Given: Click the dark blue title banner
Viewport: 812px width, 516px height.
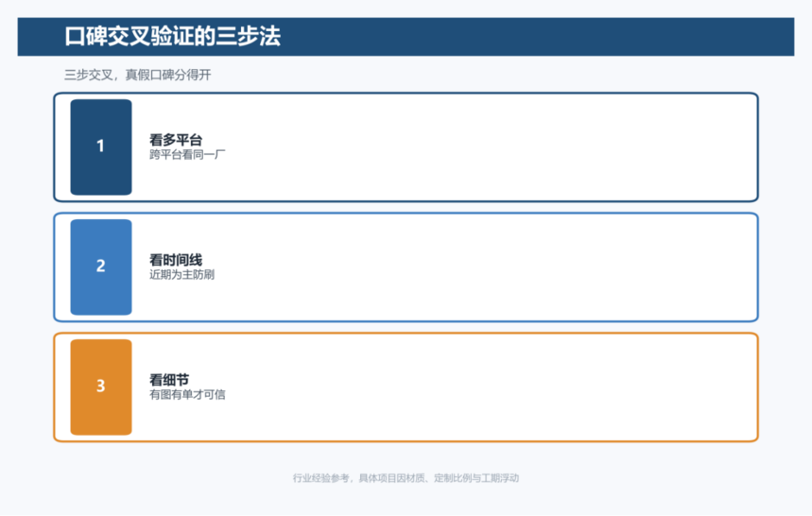Looking at the screenshot, I should (406, 37).
